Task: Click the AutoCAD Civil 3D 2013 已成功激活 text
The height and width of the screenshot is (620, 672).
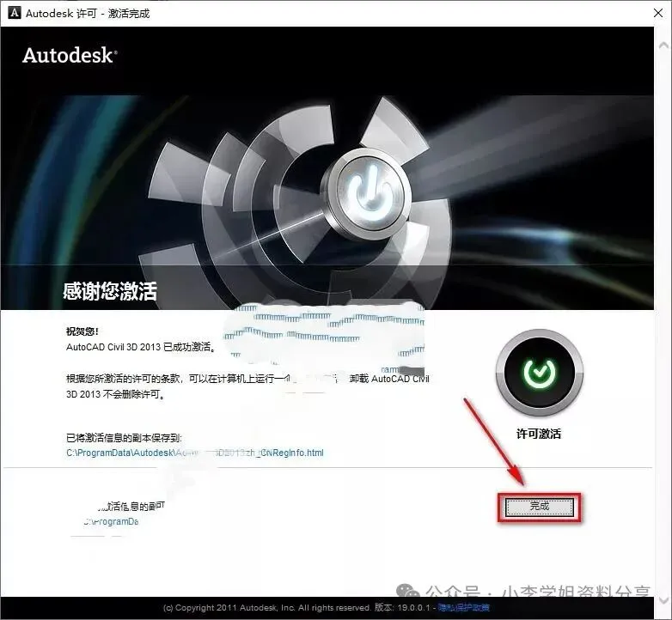Action: [141, 347]
